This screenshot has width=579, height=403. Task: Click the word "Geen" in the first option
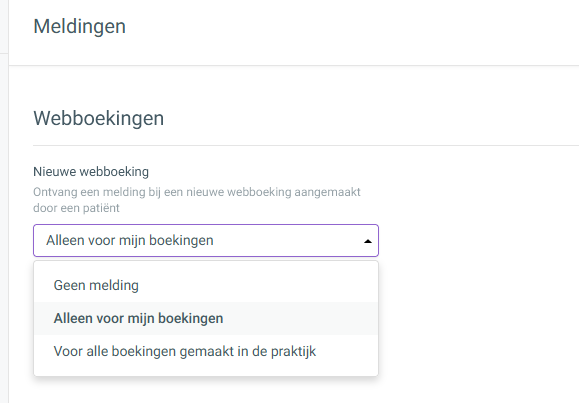(x=69, y=286)
